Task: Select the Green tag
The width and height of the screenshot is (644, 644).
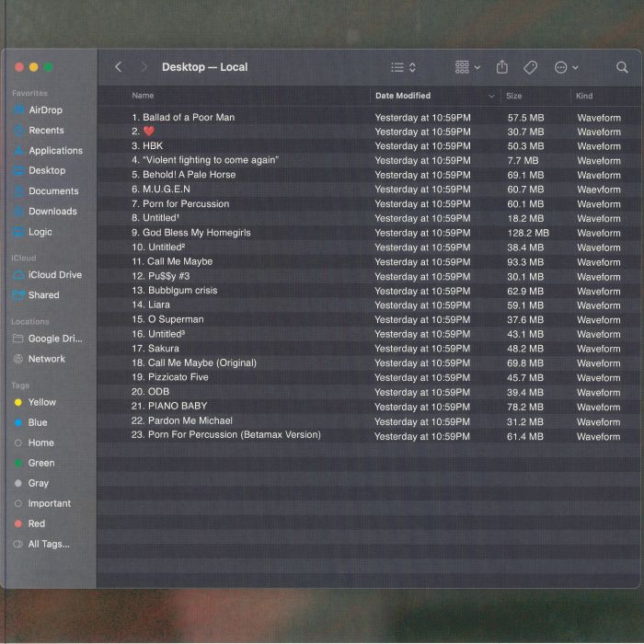Action: click(35, 463)
